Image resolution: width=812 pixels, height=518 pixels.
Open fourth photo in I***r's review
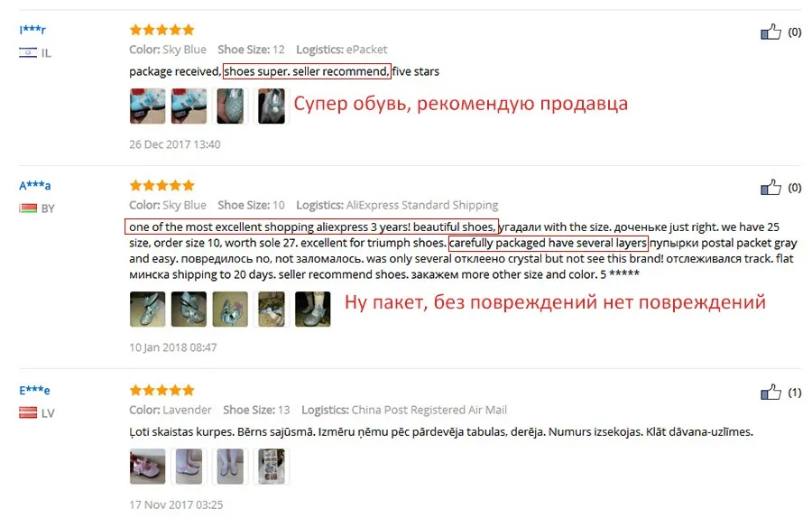[x=272, y=106]
